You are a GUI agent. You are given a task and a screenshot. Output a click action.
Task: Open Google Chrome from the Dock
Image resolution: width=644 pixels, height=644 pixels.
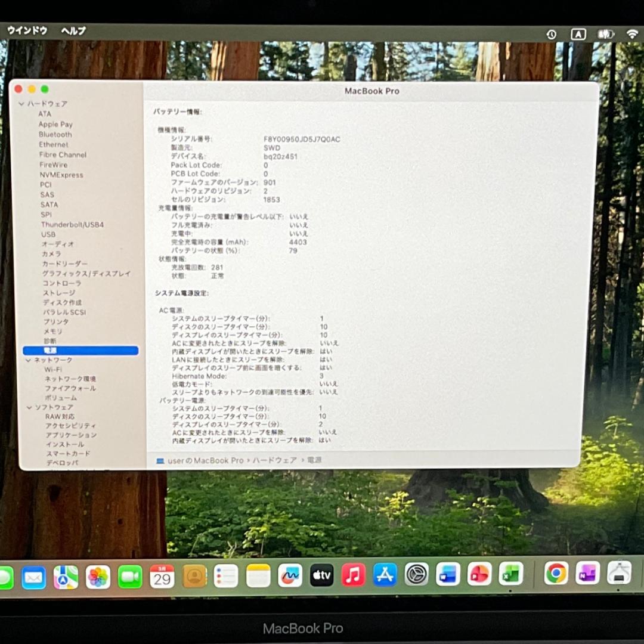(556, 574)
